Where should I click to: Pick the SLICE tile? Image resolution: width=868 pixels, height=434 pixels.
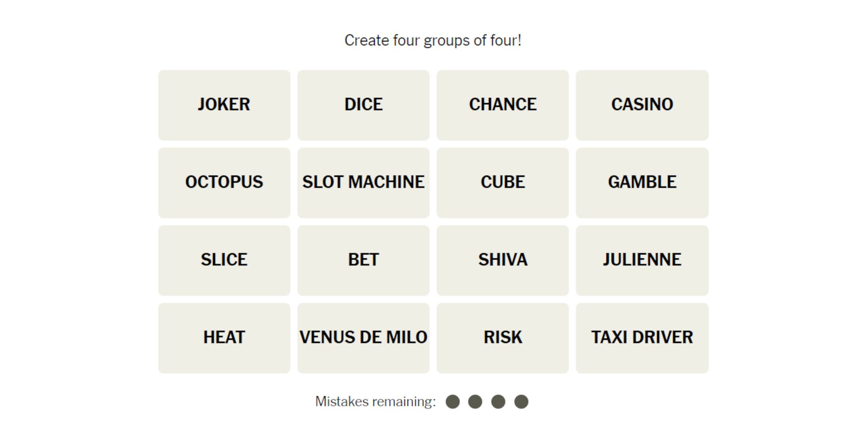pyautogui.click(x=224, y=260)
